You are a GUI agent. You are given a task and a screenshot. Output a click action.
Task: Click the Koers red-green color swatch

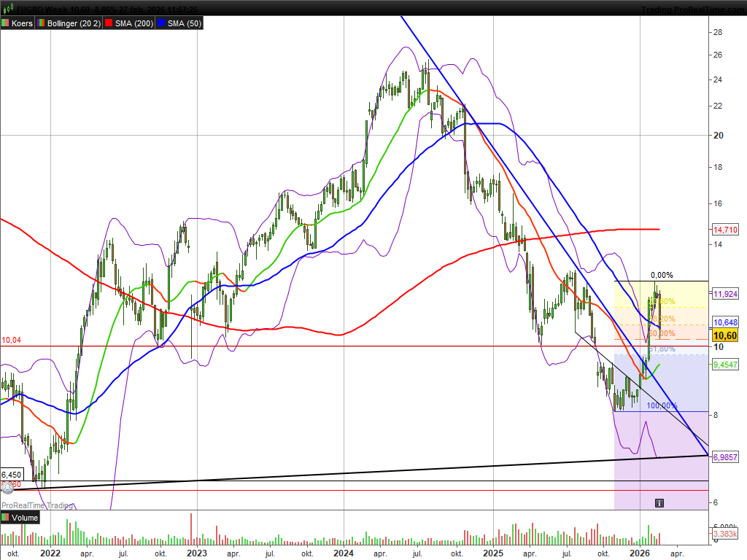5,23
